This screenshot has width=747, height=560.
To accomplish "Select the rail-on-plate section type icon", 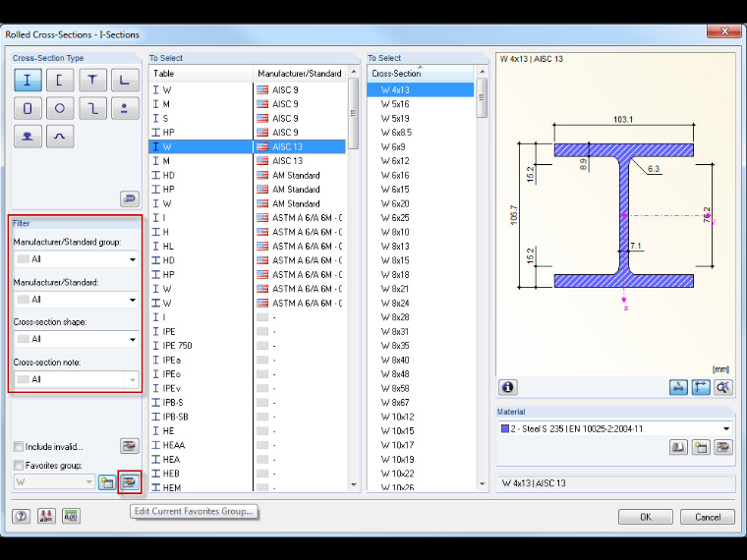I will click(x=125, y=108).
